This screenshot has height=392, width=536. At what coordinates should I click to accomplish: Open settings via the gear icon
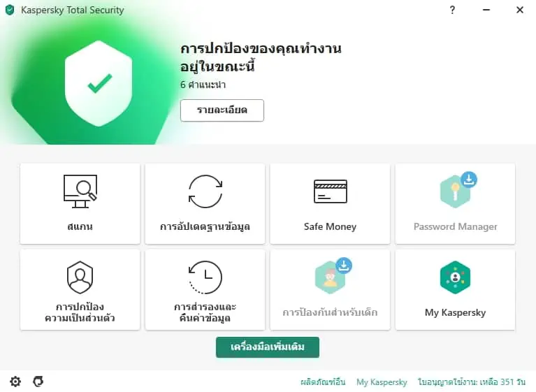coord(15,381)
